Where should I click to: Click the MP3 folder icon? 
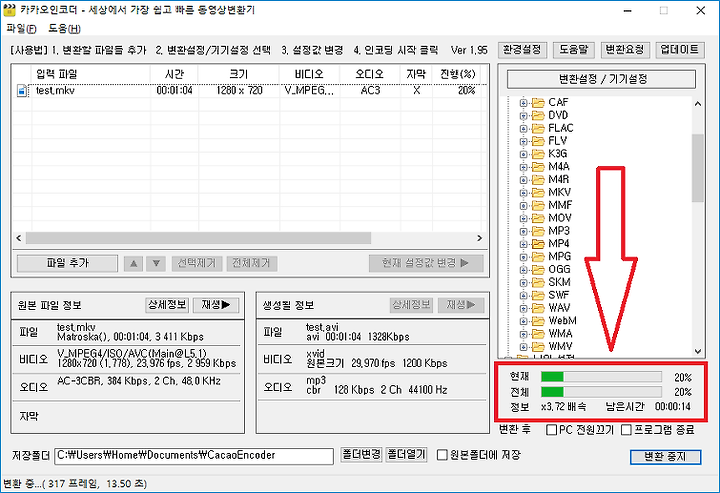[x=538, y=231]
